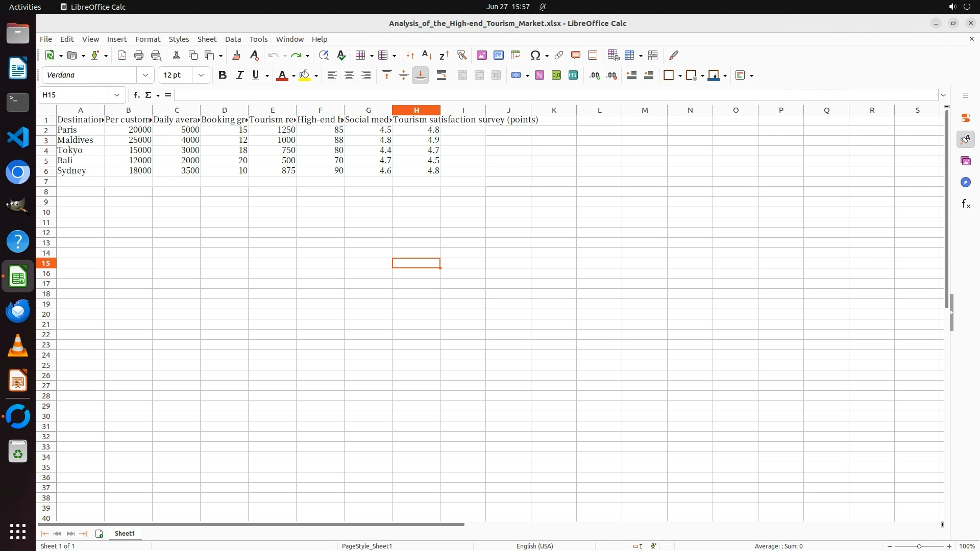The image size is (980, 551).
Task: Click the Sort Ascending icon
Action: point(427,55)
